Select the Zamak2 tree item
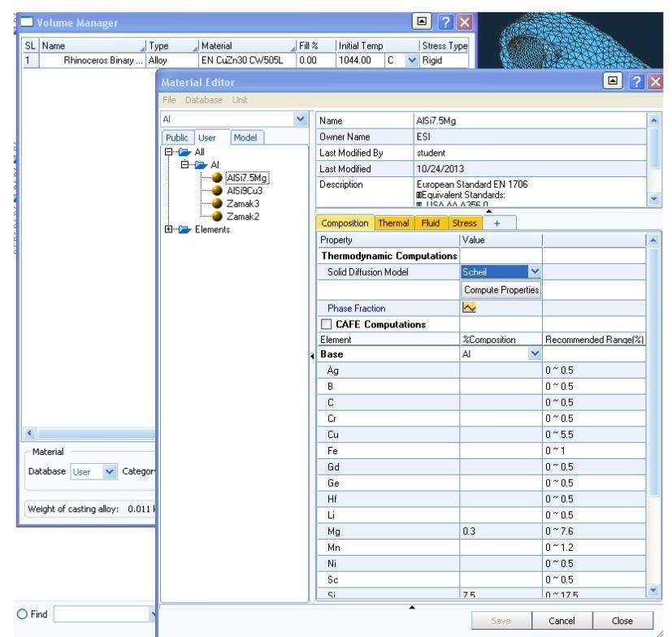Screen dimensions: 672x637 (x=243, y=216)
